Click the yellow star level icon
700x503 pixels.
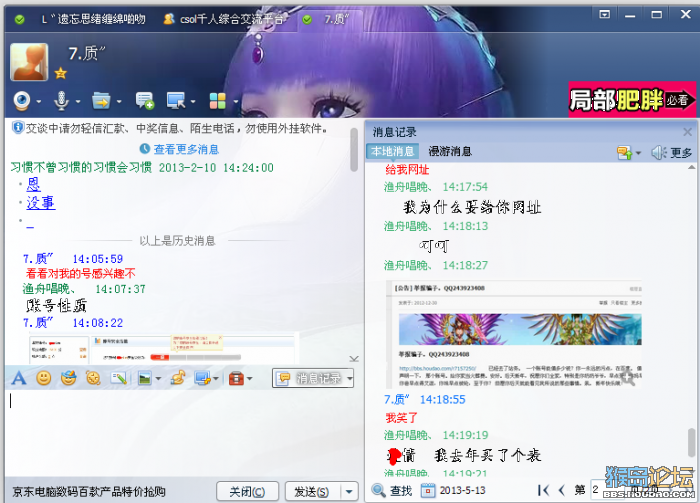pos(61,73)
